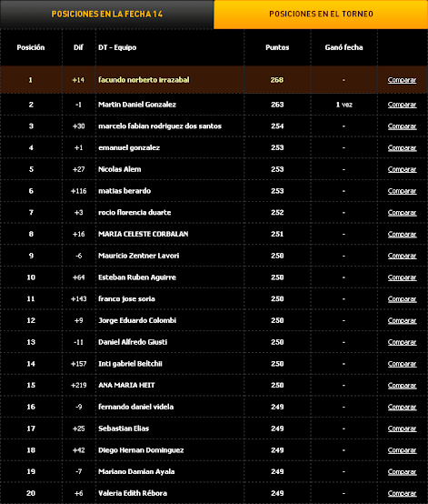Select the name Sebastian Elias
Image resolution: width=428 pixels, height=504 pixels.
click(x=124, y=428)
